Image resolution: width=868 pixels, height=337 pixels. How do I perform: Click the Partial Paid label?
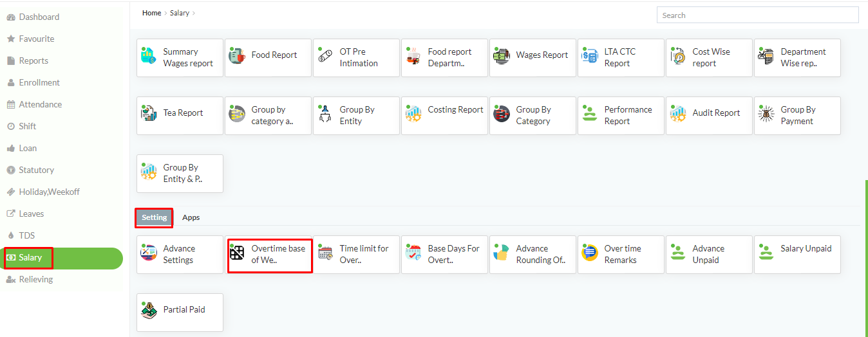pos(184,309)
